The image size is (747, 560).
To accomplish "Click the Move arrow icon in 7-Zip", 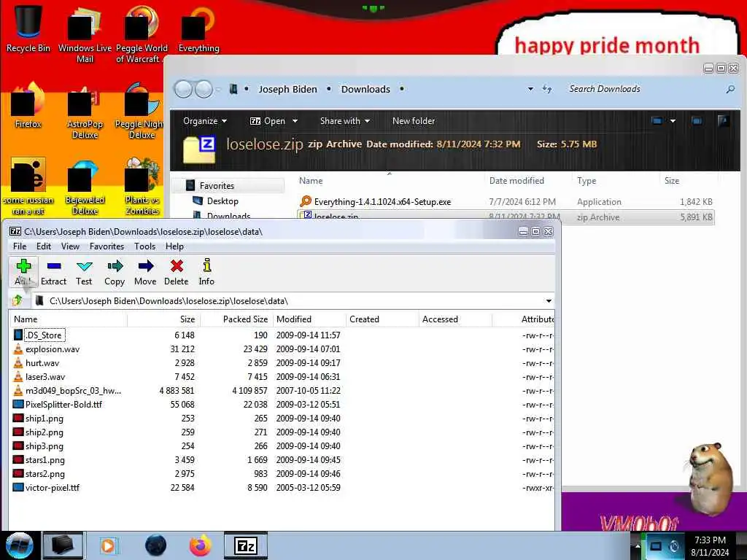I will 145,272.
